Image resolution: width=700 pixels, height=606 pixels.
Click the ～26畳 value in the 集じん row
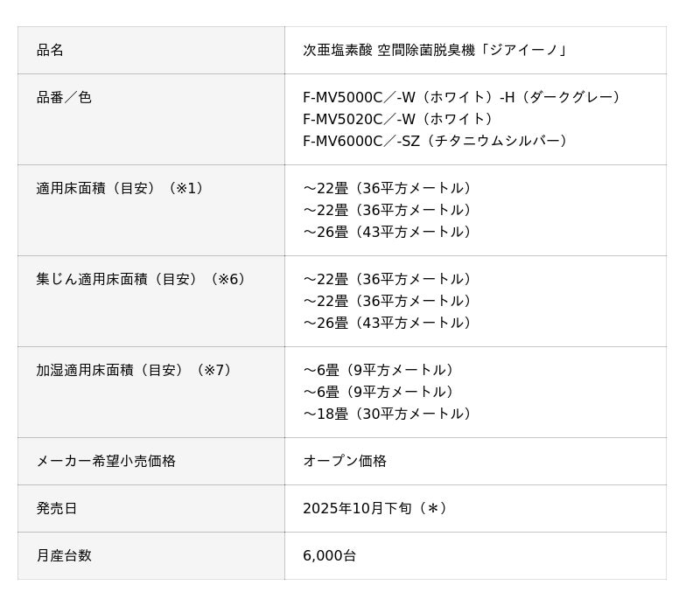pos(389,323)
